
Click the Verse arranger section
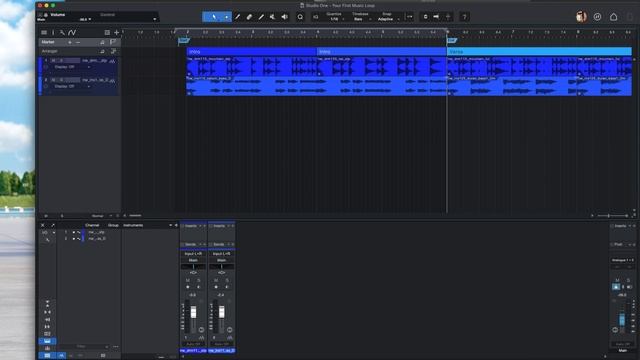(539, 52)
